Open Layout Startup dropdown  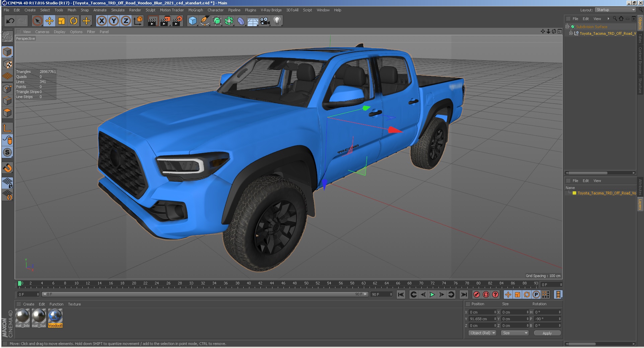(x=615, y=10)
